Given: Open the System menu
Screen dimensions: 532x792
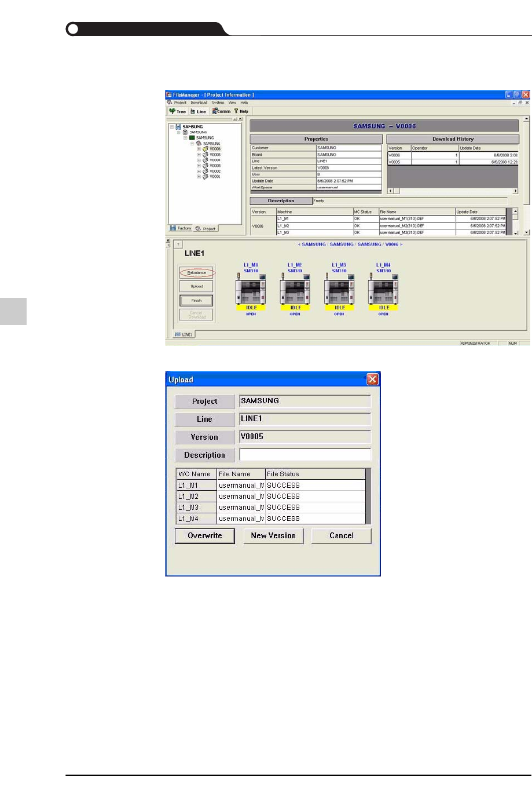Looking at the screenshot, I should coord(218,103).
